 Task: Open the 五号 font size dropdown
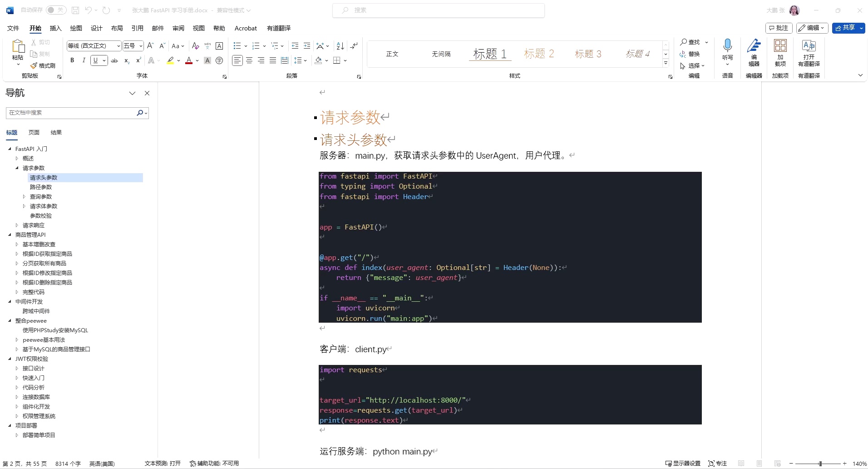tap(140, 46)
